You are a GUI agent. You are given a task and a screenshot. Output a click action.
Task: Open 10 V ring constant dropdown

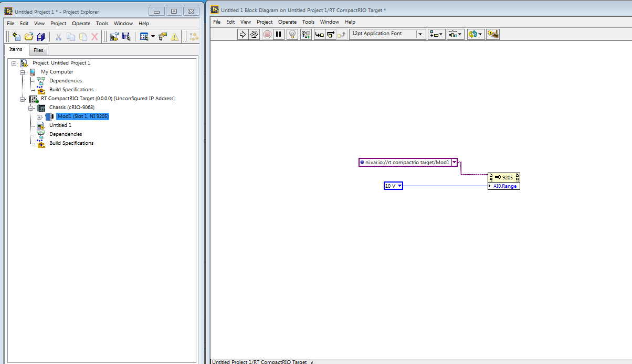(399, 186)
